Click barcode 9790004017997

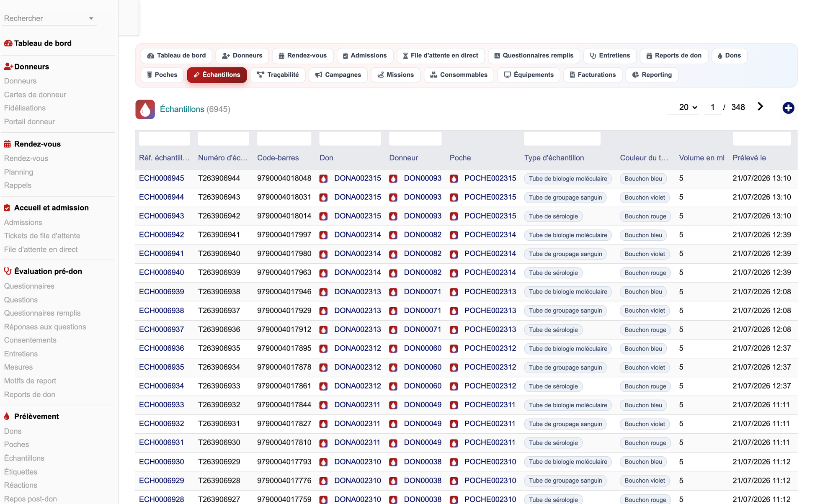click(284, 235)
